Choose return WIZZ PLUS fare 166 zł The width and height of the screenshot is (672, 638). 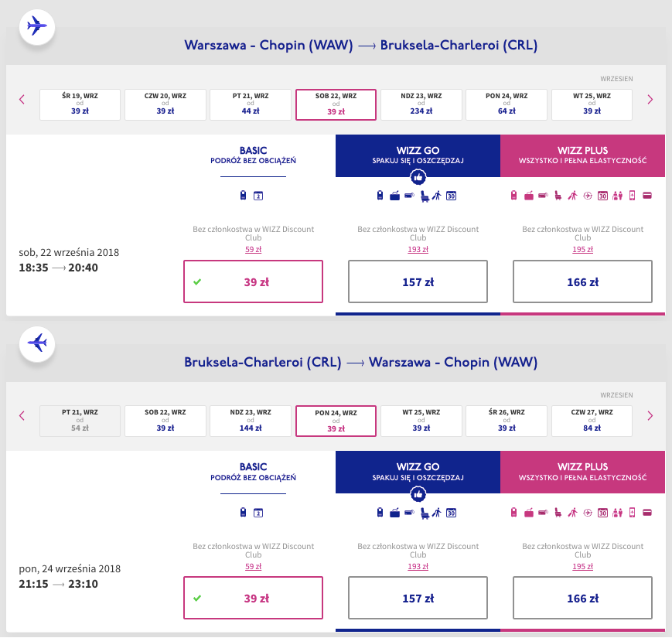coord(583,598)
